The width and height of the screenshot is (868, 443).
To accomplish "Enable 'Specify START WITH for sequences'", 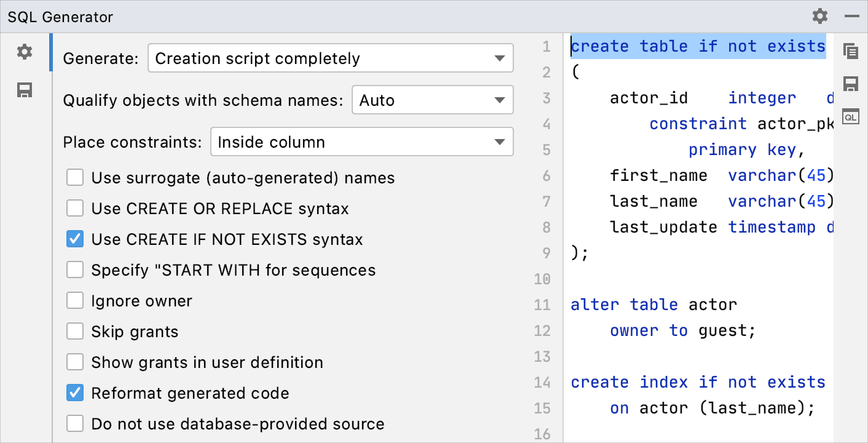I will pyautogui.click(x=74, y=269).
